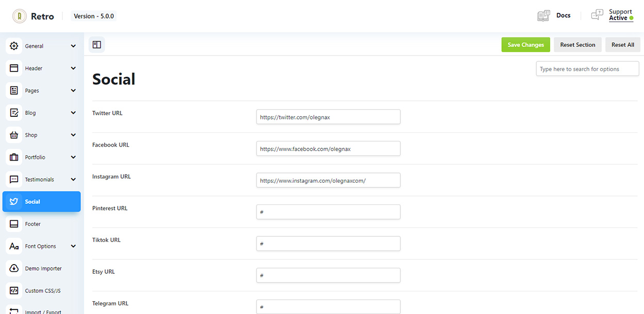Screen dimensions: 644x314
Task: Expand the Shop section chevron
Action: (73, 135)
